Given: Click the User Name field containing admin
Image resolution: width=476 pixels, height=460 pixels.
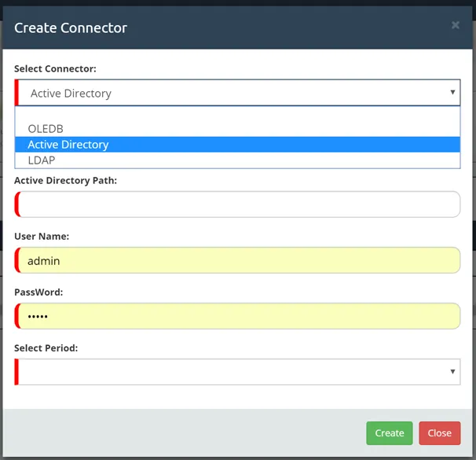Looking at the screenshot, I should click(237, 260).
